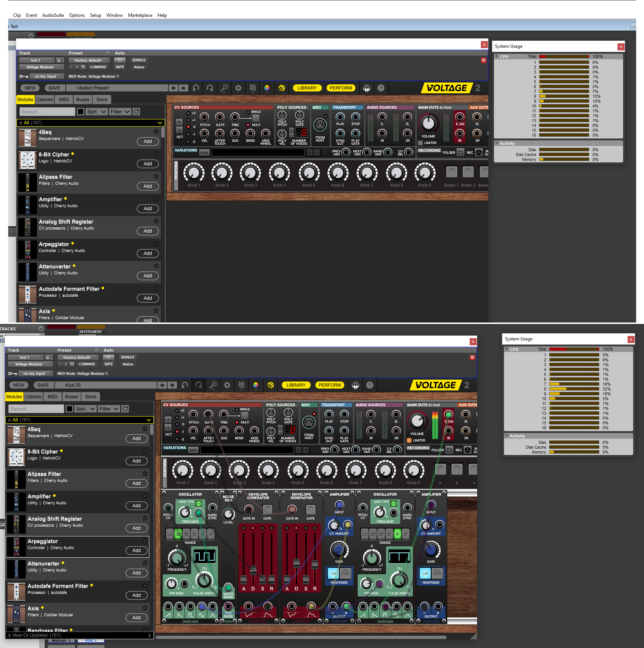Click the redo arrow in the Select Preset toolbar
Viewport: 644px width, 648px height.
(210, 88)
